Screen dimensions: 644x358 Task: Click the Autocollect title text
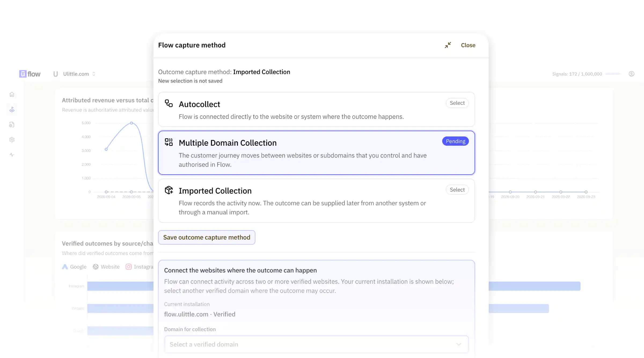[199, 104]
